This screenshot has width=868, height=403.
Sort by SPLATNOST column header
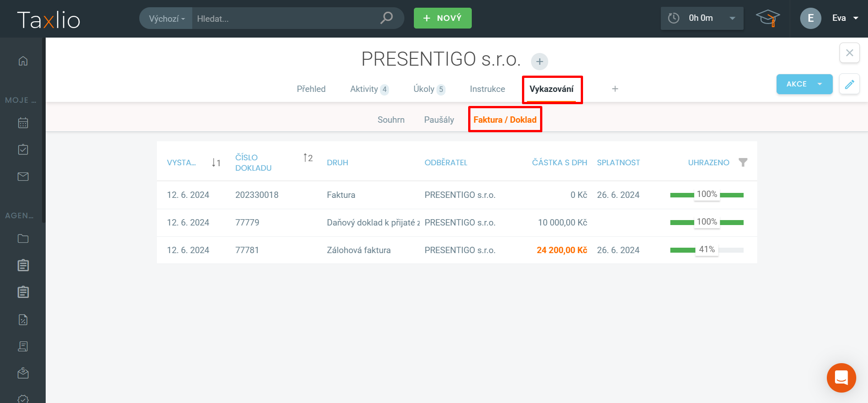point(618,163)
